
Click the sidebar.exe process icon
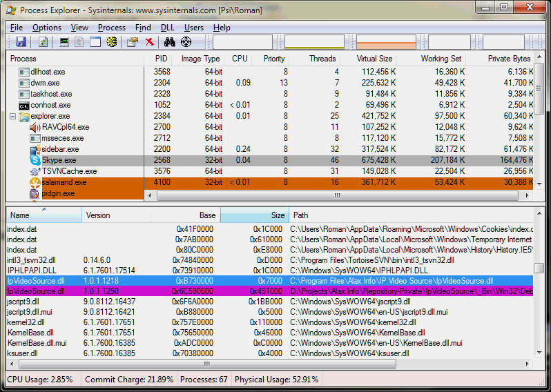click(35, 149)
